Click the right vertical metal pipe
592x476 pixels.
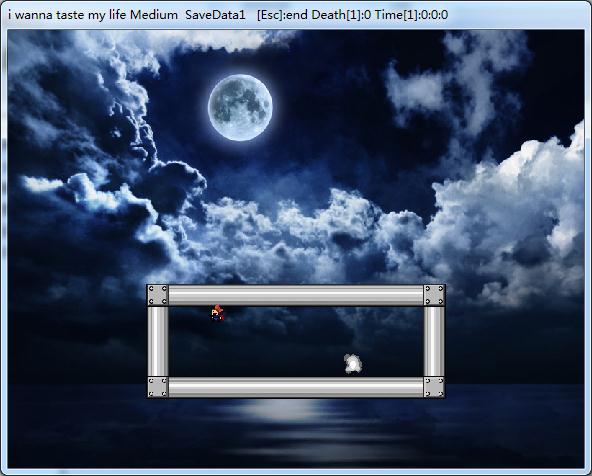[x=434, y=341]
